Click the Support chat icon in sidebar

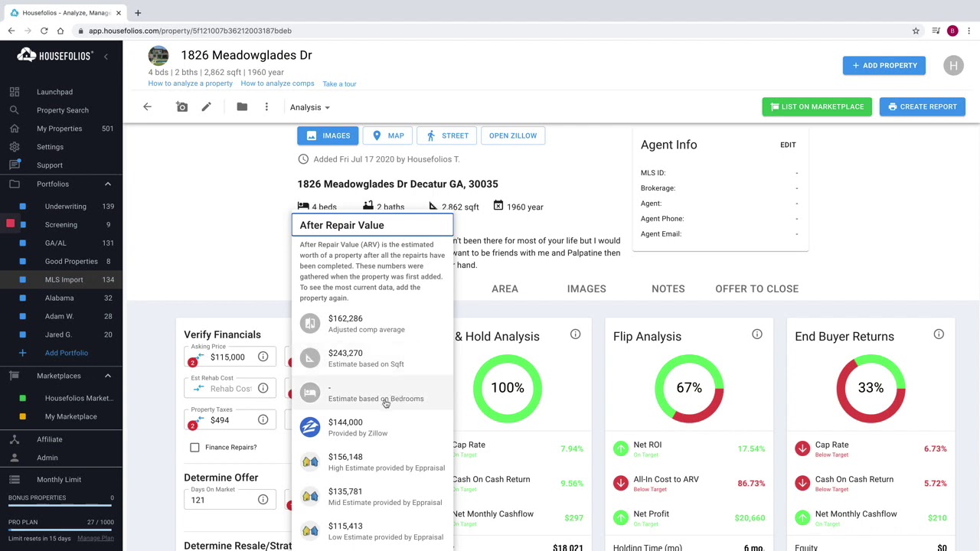(15, 165)
